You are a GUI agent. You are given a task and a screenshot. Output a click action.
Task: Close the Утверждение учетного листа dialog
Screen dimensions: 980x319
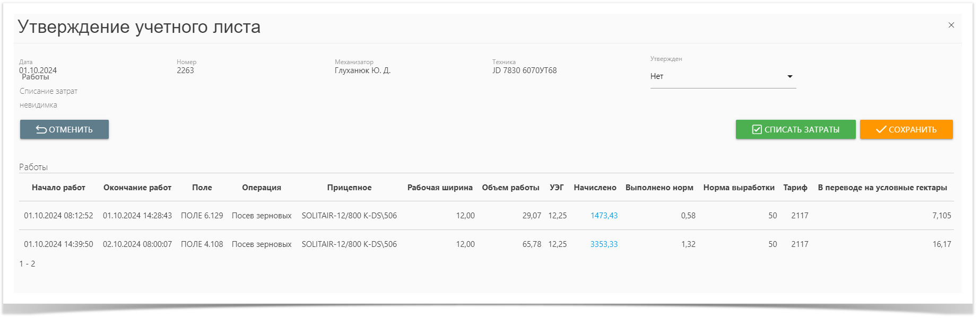951,25
